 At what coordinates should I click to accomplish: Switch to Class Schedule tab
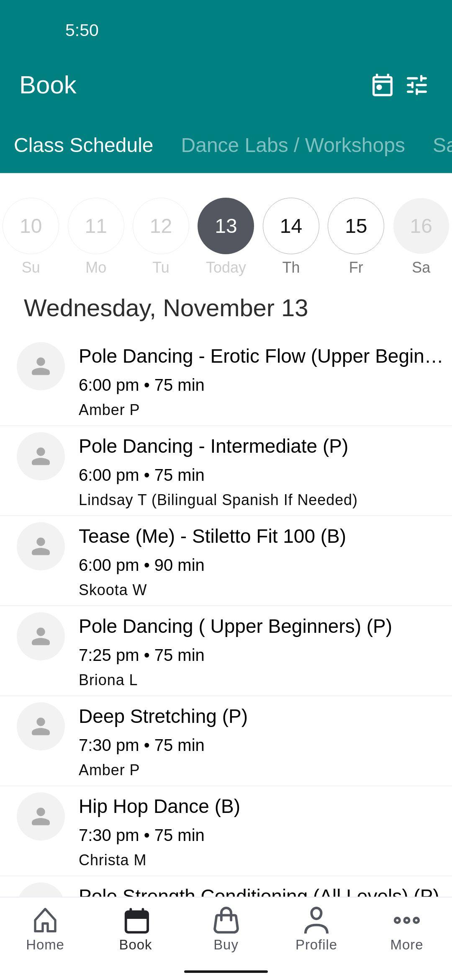83,145
